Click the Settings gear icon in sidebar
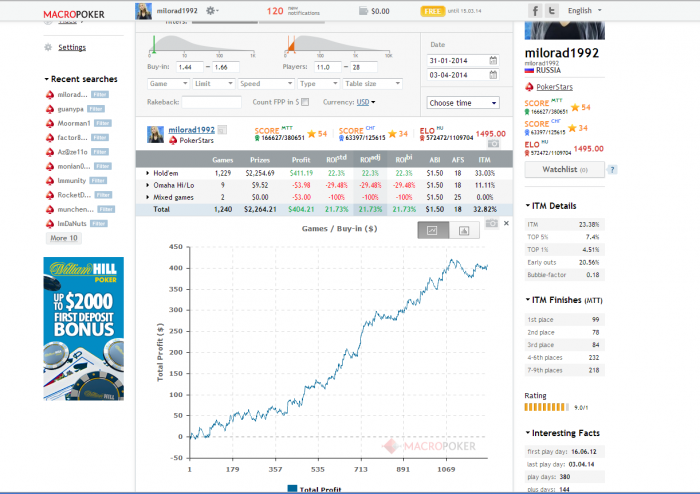 click(48, 47)
